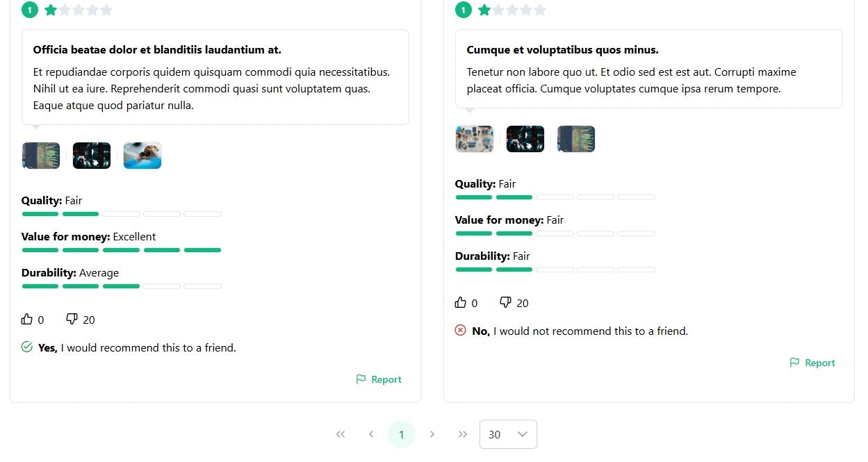Screen dimensions: 868x462
Task: Open the results per page dropdown showing 30
Action: coord(508,434)
